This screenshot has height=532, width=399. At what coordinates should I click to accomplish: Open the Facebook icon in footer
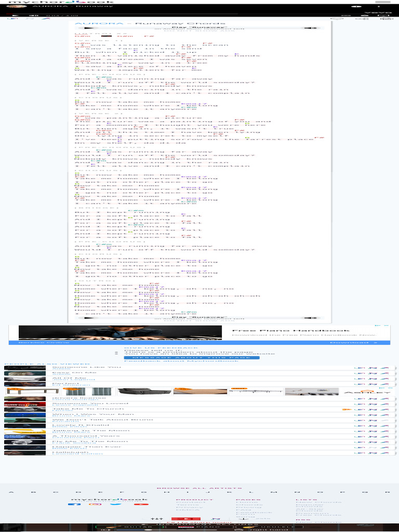[74, 504]
